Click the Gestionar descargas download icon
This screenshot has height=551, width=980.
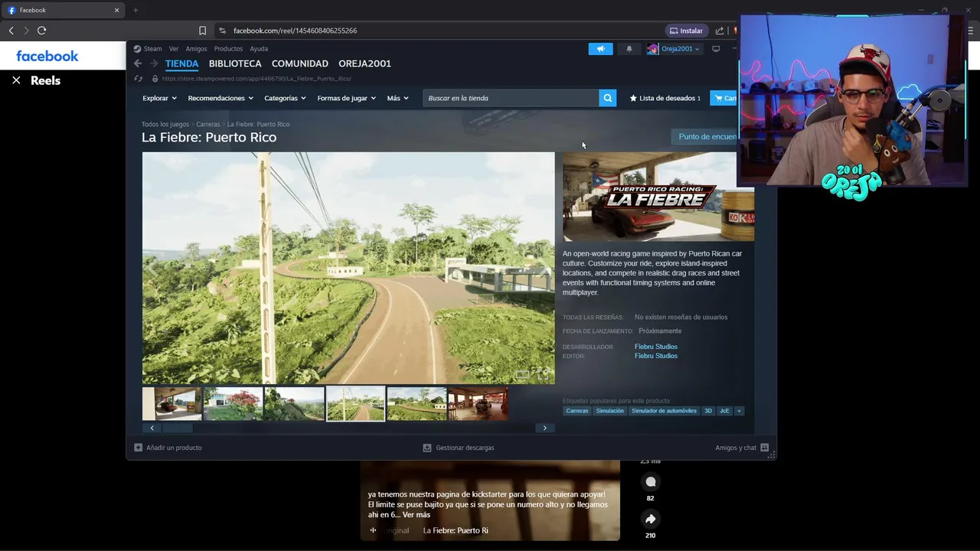pyautogui.click(x=427, y=448)
